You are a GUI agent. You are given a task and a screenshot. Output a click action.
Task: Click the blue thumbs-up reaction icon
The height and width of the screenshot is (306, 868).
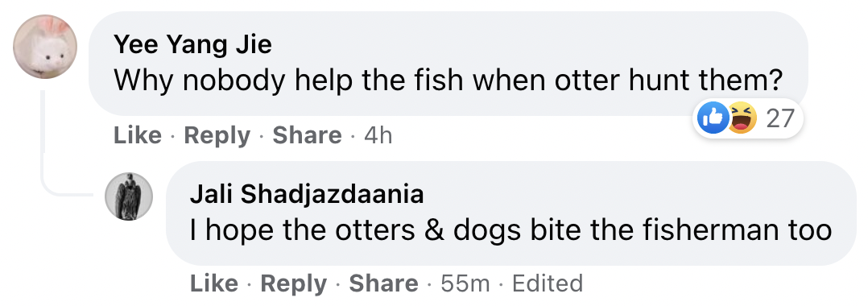(x=713, y=118)
